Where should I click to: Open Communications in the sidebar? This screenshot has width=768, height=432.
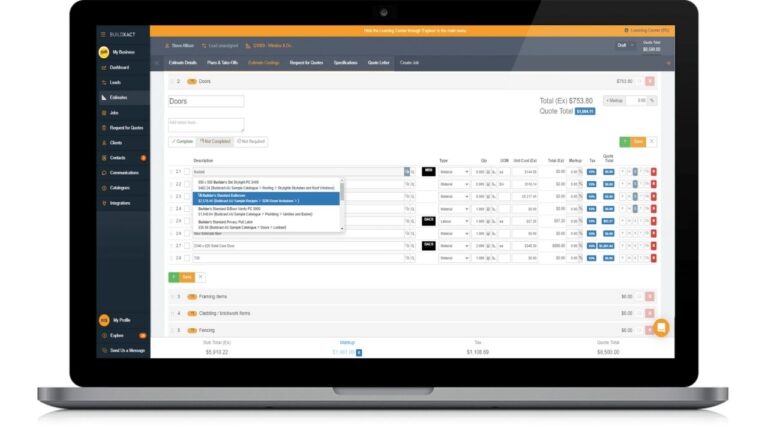click(124, 173)
